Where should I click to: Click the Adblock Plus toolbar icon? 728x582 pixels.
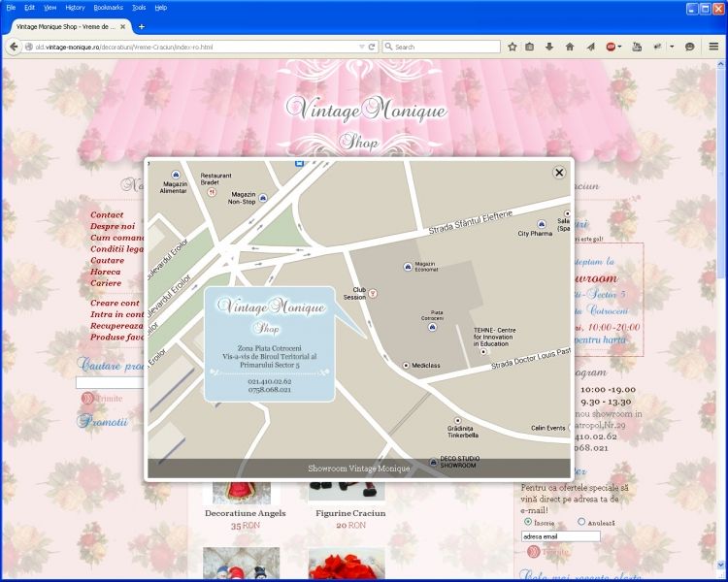pos(611,47)
